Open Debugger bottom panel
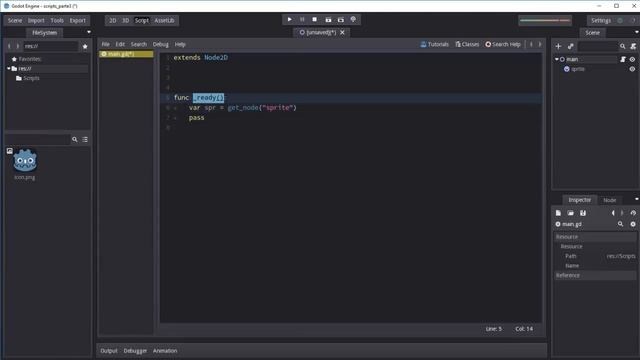The height and width of the screenshot is (360, 640). pos(135,351)
